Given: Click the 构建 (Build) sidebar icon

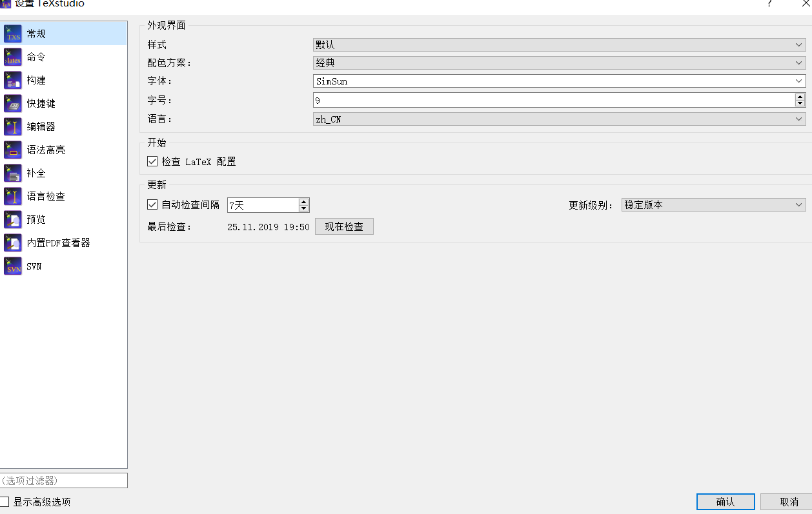Looking at the screenshot, I should click(x=13, y=80).
